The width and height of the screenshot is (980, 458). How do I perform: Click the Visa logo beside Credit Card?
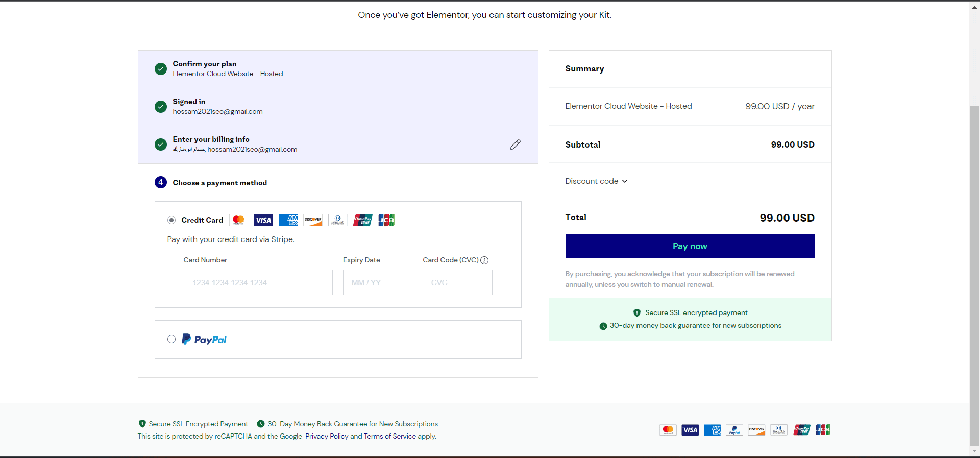(x=263, y=220)
